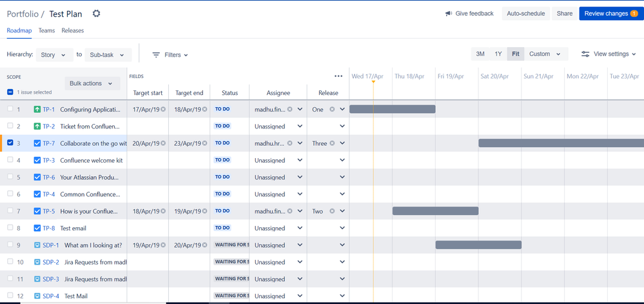Open issue link SDP-3

[x=51, y=279]
